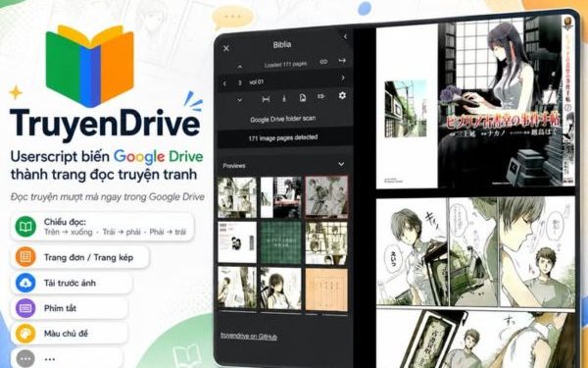
Task: Click the blue cloud icon for 'Tải trước ảnh'
Action: pos(25,283)
